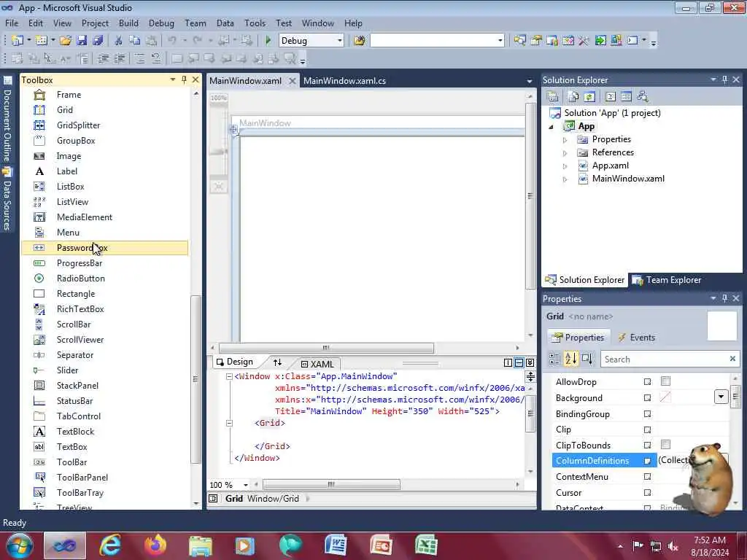
Task: Select the PasswordBox control in Toolbox
Action: pyautogui.click(x=105, y=248)
